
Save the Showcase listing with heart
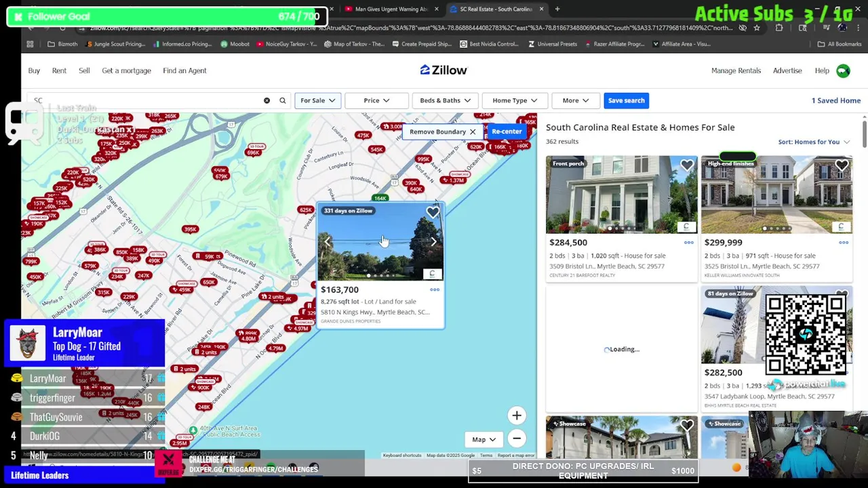click(687, 426)
